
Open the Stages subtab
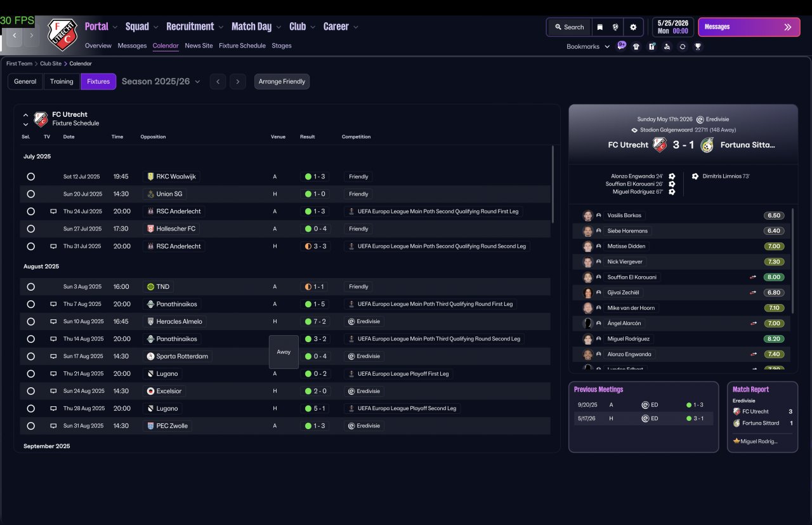click(282, 46)
